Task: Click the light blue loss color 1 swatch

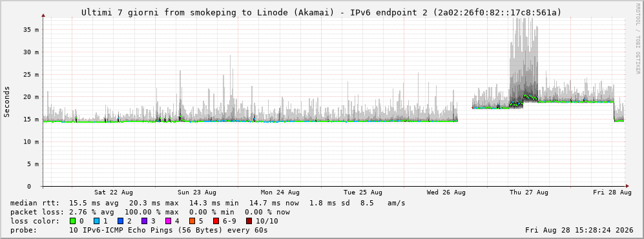Action: tap(96, 221)
